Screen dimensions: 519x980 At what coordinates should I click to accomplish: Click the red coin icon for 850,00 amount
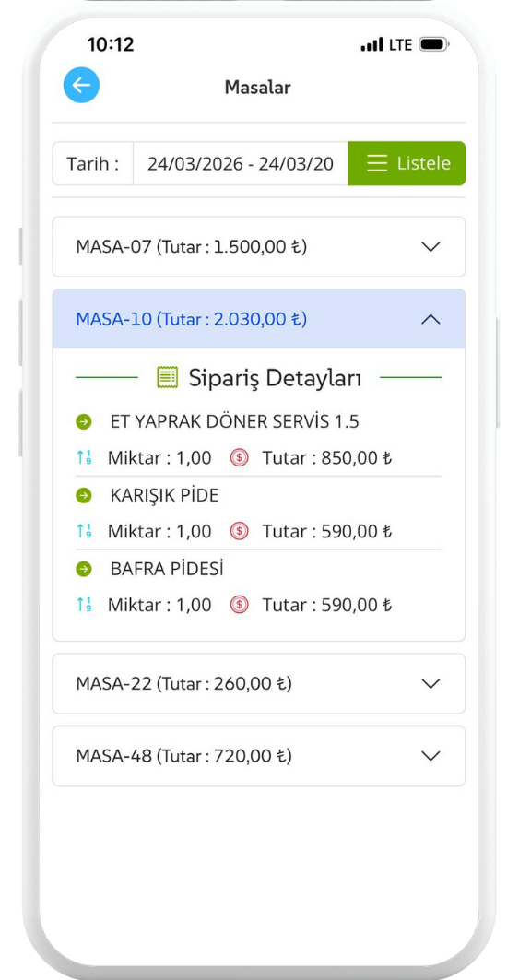click(239, 458)
